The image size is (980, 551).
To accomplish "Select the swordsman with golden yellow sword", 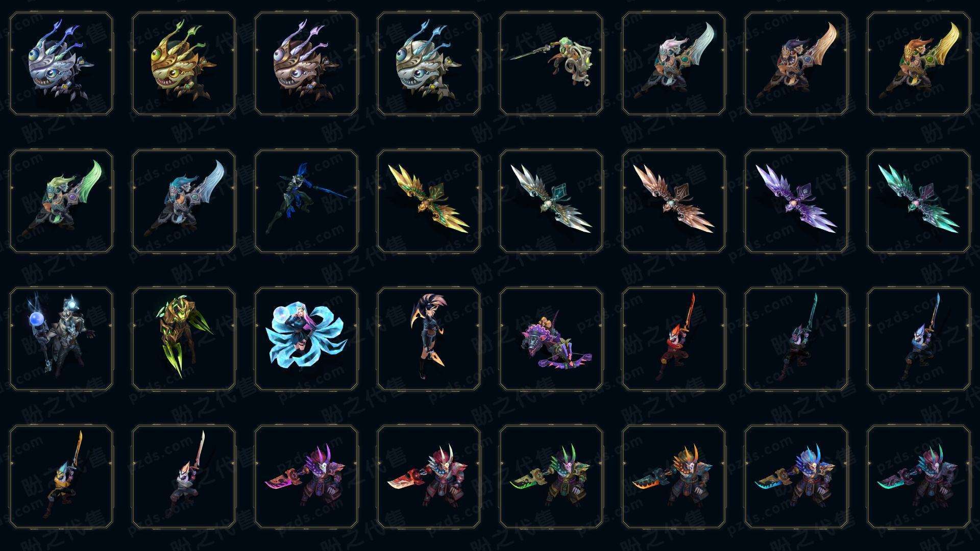I will (61, 477).
